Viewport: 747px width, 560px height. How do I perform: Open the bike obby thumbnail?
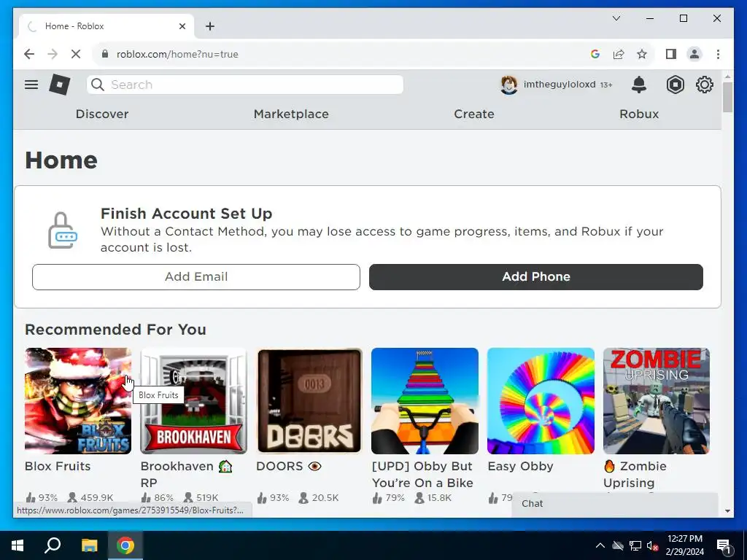425,401
